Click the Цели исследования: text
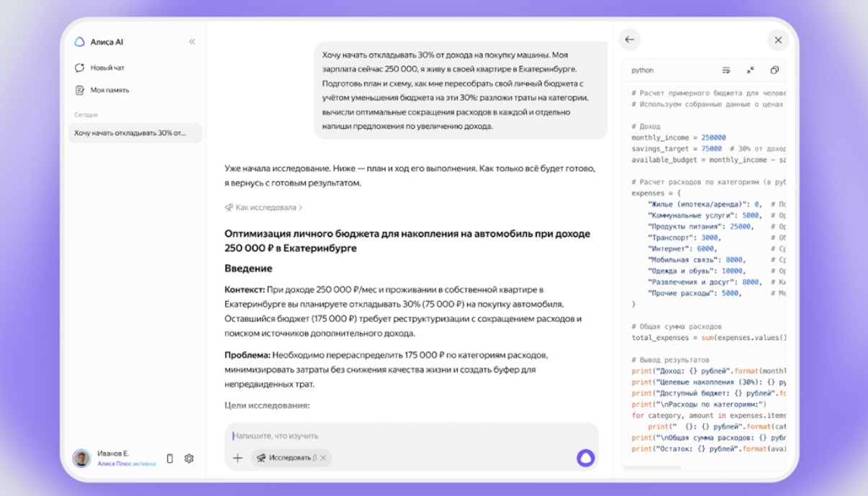The width and height of the screenshot is (868, 496). [267, 405]
